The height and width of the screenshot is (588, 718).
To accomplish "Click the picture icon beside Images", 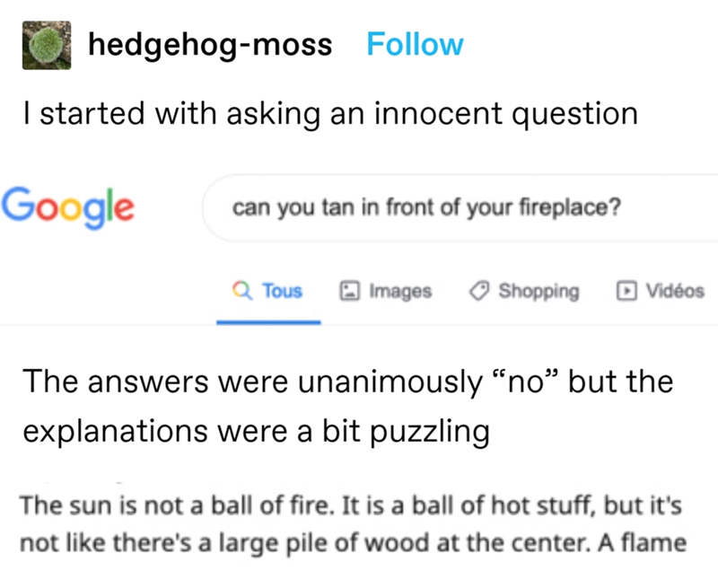I will tap(348, 291).
